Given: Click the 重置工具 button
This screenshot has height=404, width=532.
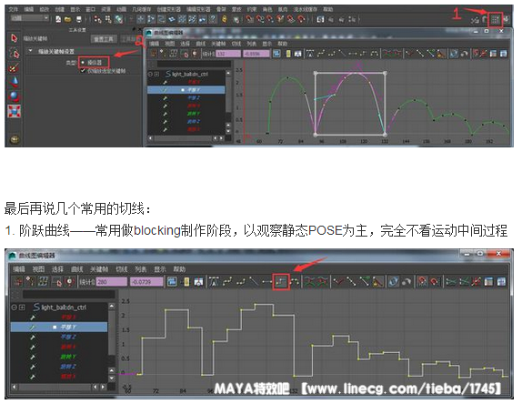Looking at the screenshot, I should coord(104,39).
